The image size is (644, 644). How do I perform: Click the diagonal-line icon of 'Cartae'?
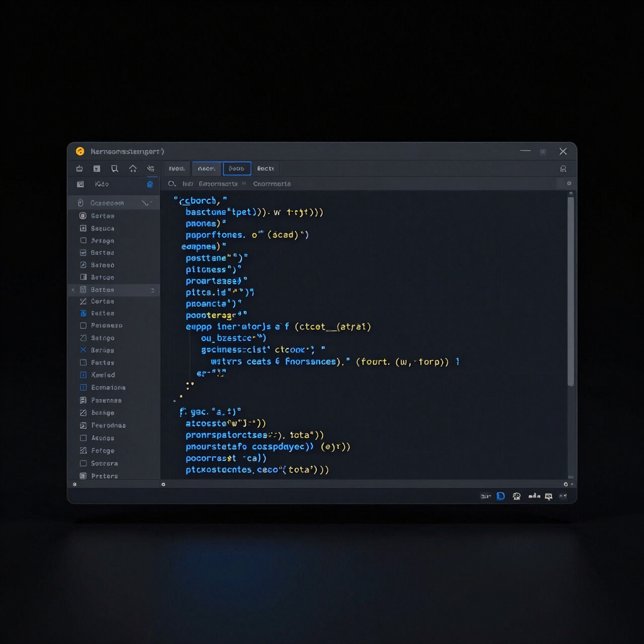83,301
